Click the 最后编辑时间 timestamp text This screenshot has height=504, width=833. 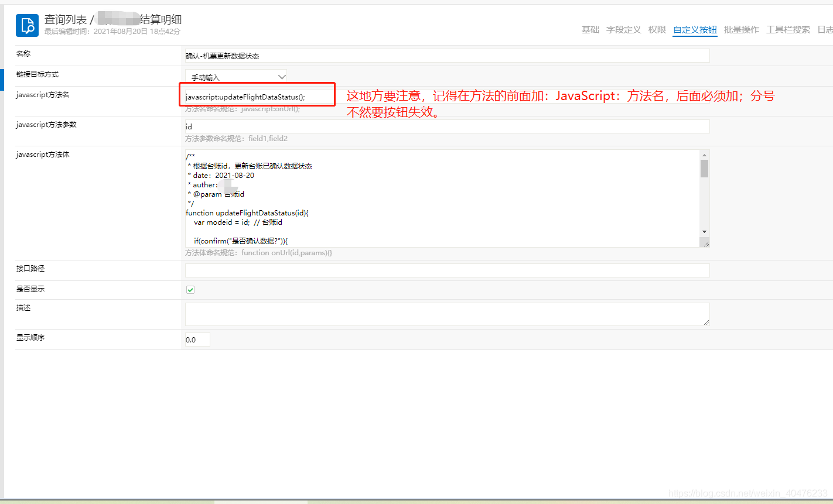pos(112,32)
